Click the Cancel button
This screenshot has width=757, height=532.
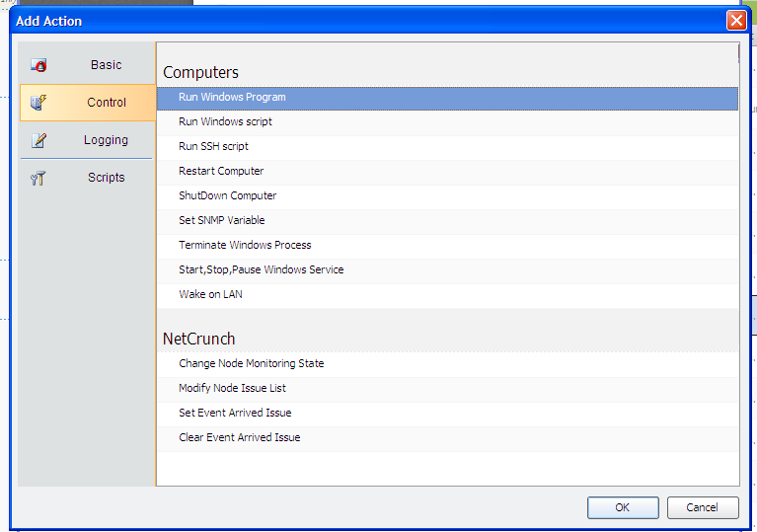tap(702, 507)
